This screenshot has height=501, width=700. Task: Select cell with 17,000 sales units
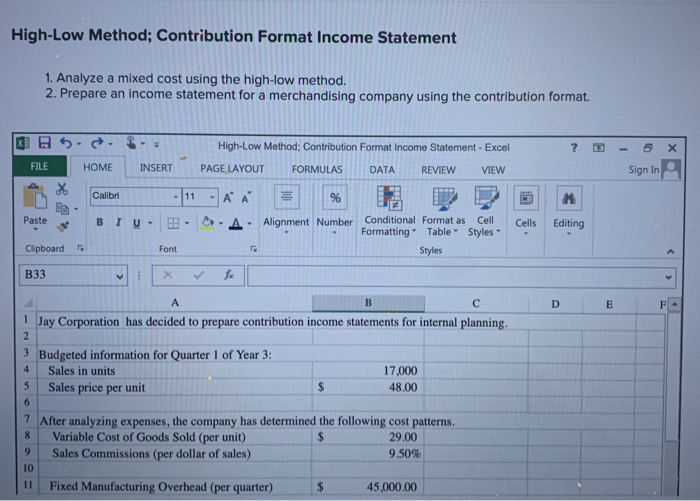368,371
